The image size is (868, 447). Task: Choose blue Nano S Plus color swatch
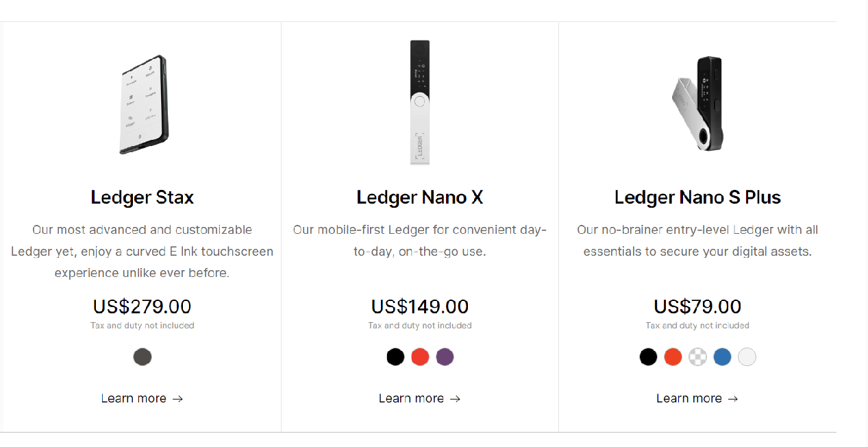(x=722, y=357)
